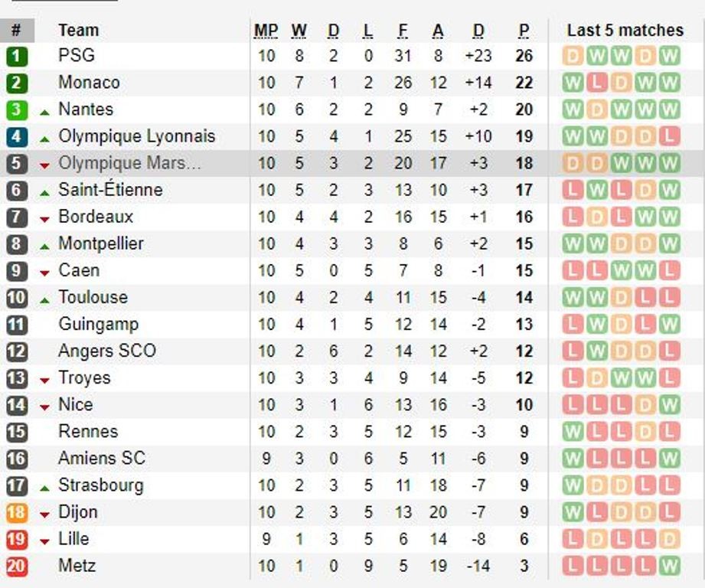
Task: Click PSG's first 'D' result in Last 5
Action: tap(572, 56)
